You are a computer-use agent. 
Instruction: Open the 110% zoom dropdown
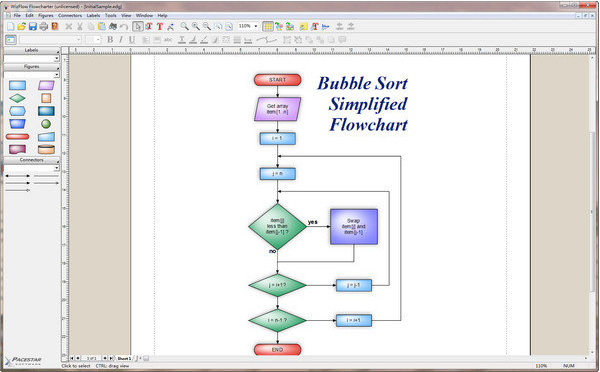pos(248,26)
